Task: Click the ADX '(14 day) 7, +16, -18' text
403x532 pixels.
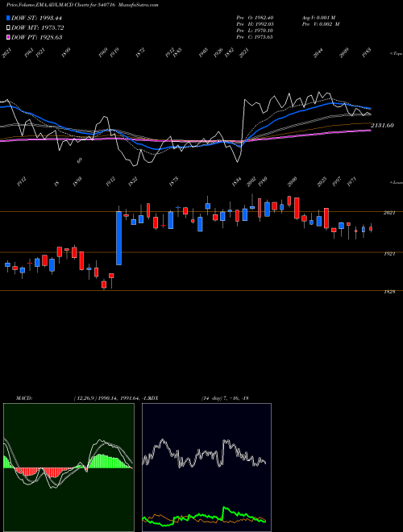Action: (x=225, y=398)
